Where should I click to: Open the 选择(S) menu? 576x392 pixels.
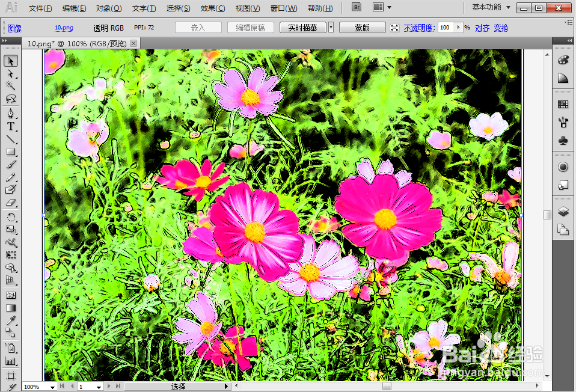[178, 8]
